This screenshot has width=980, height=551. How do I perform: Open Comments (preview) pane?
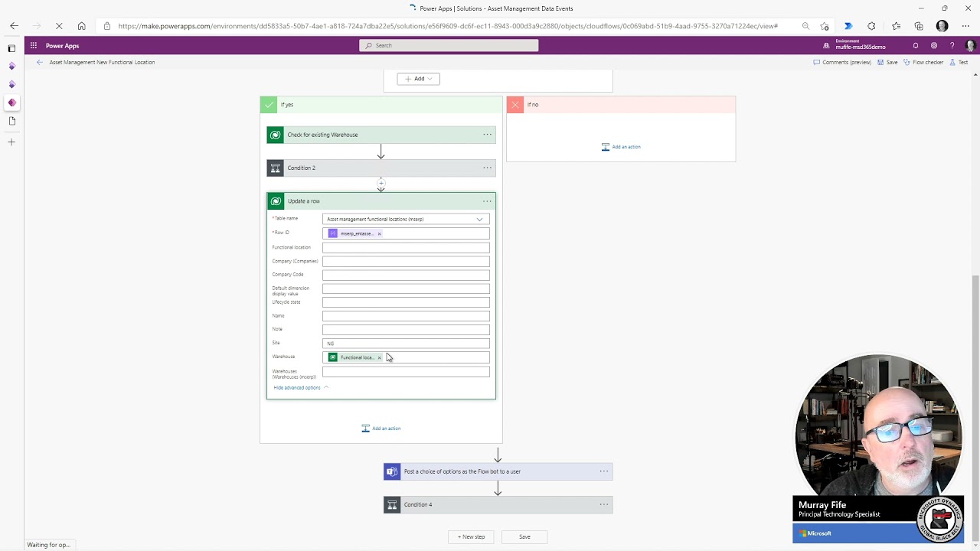coord(841,62)
